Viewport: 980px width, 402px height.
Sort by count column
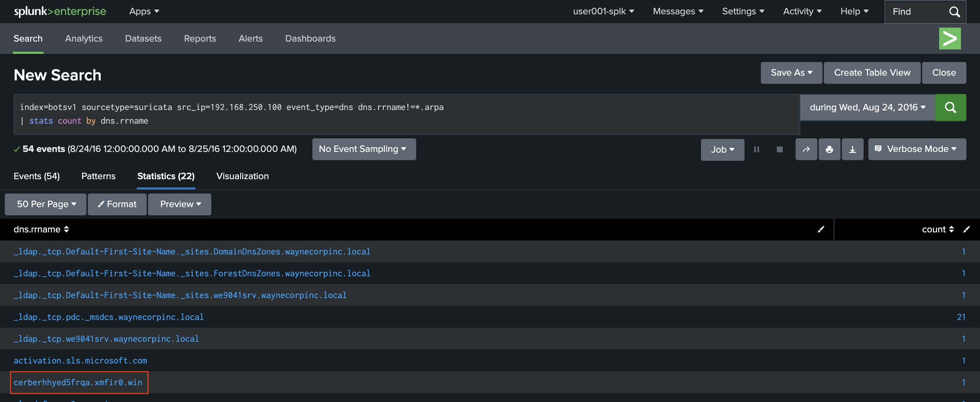point(938,229)
